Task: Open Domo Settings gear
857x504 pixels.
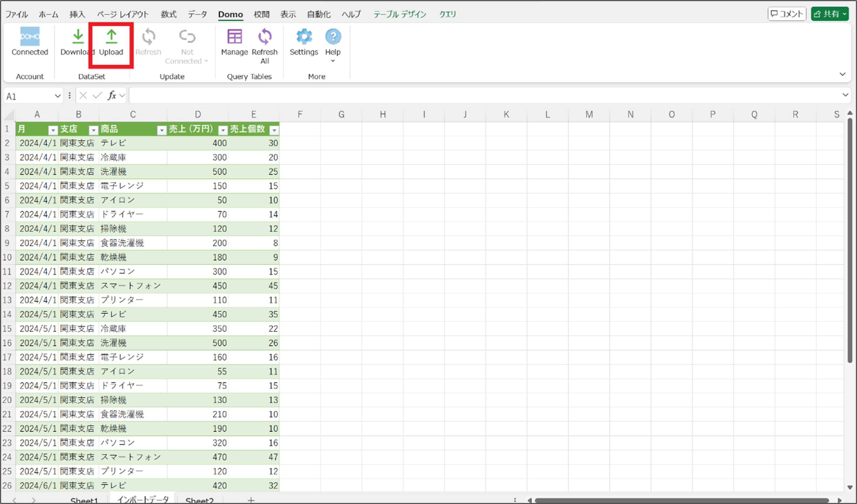Action: (304, 37)
